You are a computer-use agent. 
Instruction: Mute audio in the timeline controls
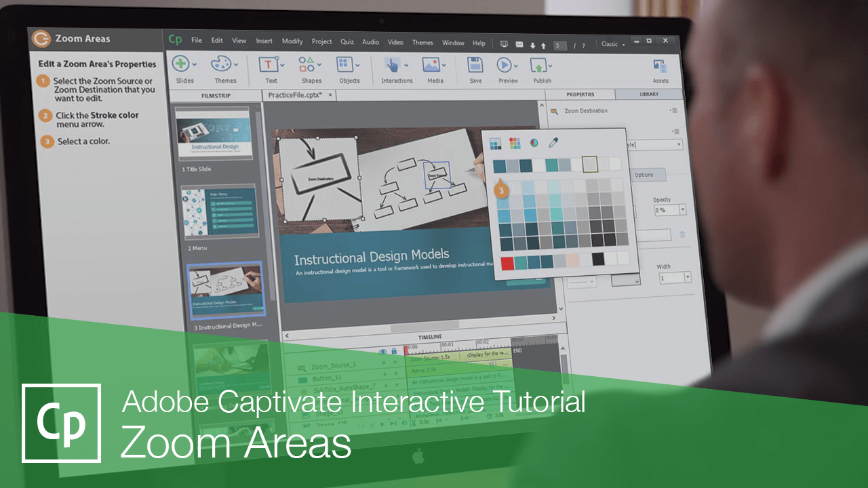tap(405, 422)
